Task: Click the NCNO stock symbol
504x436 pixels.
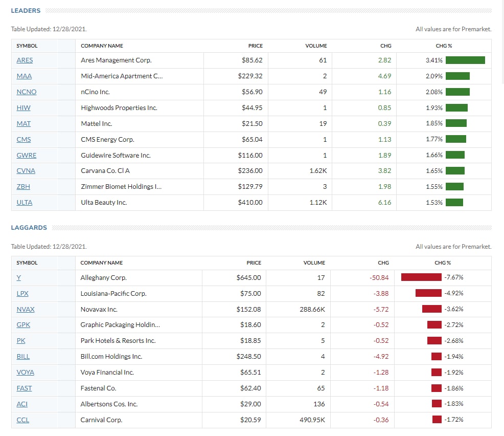Action: click(27, 92)
